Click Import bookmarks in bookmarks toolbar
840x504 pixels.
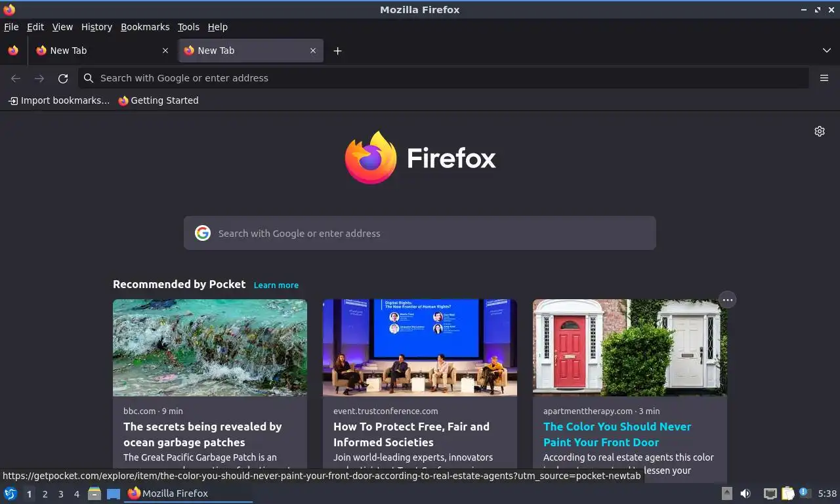coord(58,100)
